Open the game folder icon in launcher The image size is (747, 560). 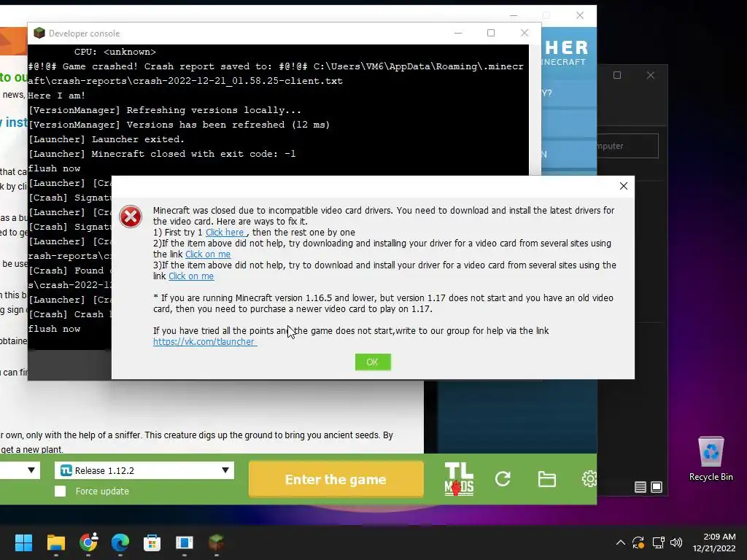(x=546, y=478)
